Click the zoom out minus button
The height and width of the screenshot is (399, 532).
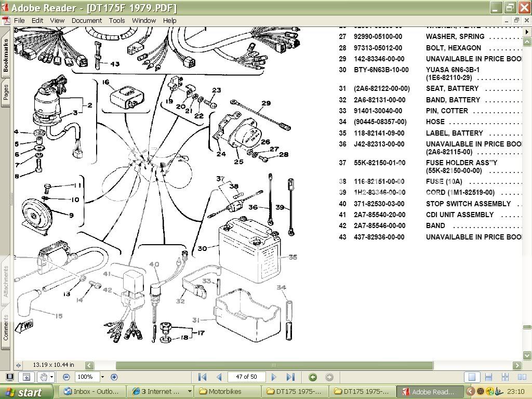(x=66, y=377)
